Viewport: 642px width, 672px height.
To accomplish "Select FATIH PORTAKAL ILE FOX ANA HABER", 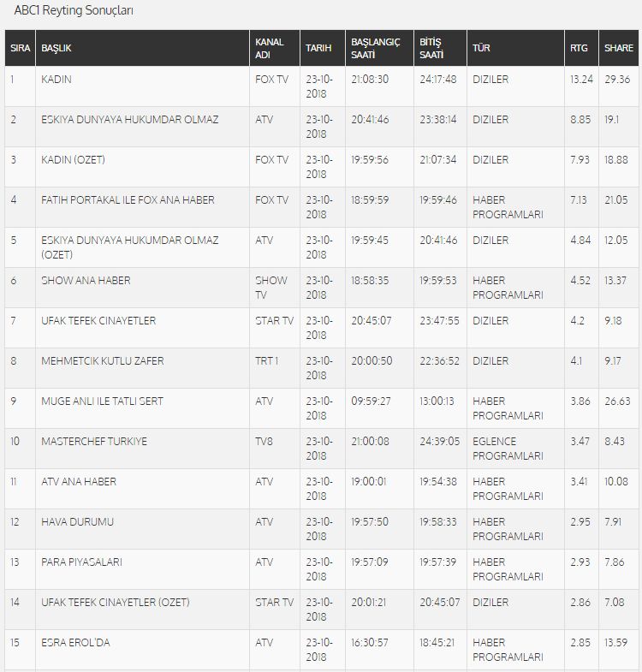I will (128, 200).
